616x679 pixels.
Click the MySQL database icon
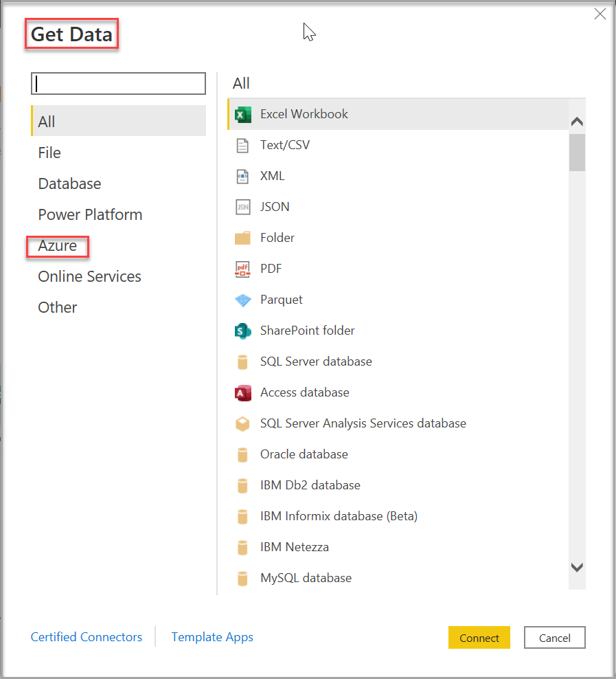[242, 579]
